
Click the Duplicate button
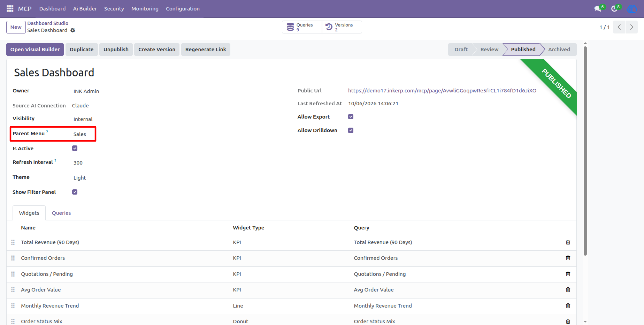pos(82,50)
